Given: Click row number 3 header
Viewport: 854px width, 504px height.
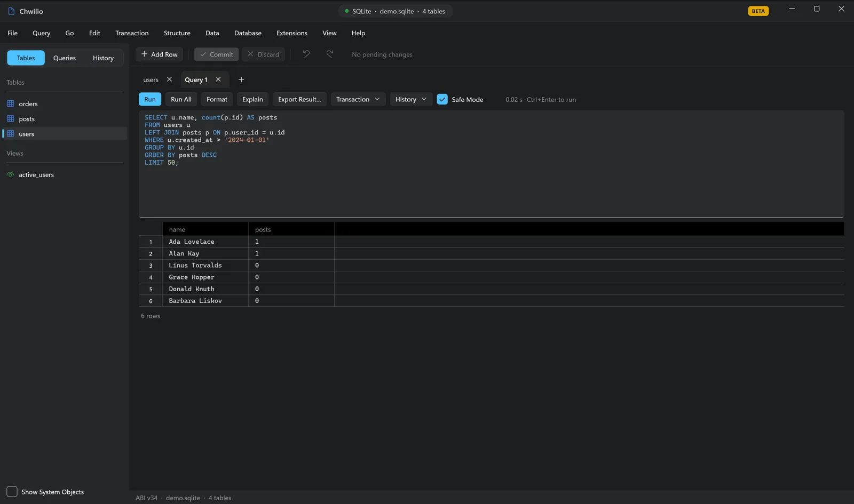Looking at the screenshot, I should (151, 265).
